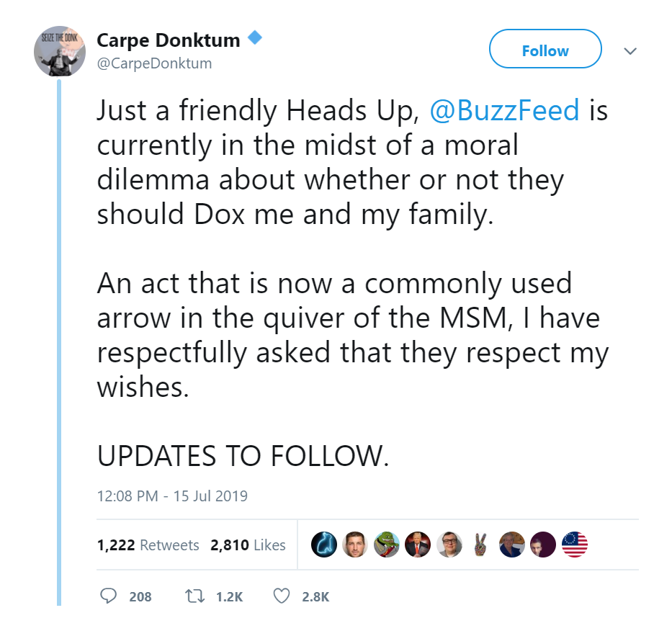Click the reply speech bubble icon
Viewport: 672px width, 618px height.
(108, 596)
